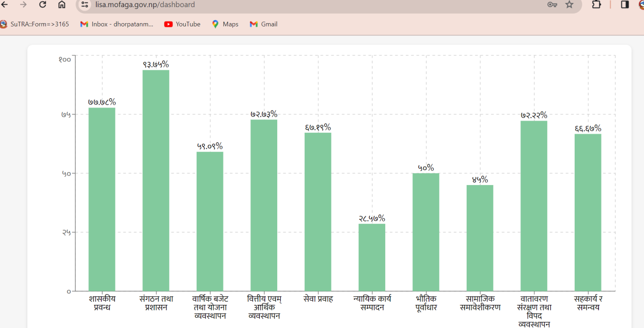
Task: Open the Maps bookmark
Action: (x=225, y=24)
